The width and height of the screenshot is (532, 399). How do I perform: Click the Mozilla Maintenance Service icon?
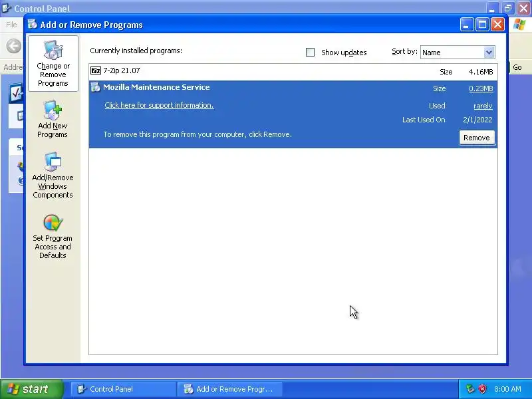[x=96, y=87]
